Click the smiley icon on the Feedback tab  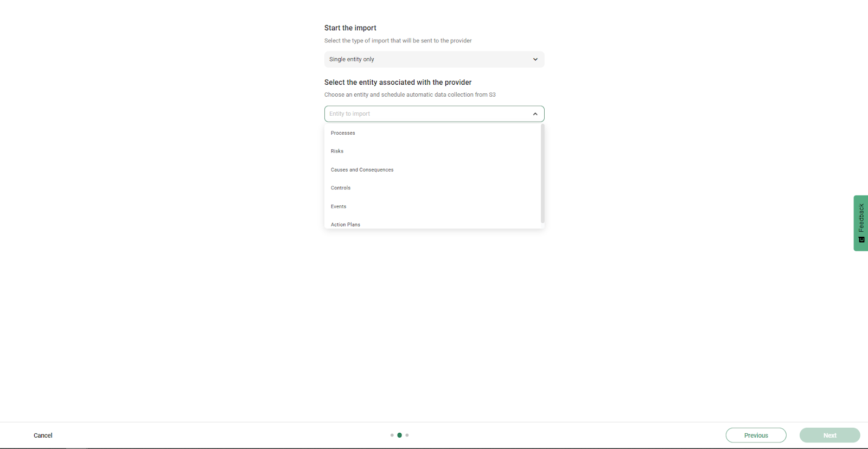pos(861,239)
